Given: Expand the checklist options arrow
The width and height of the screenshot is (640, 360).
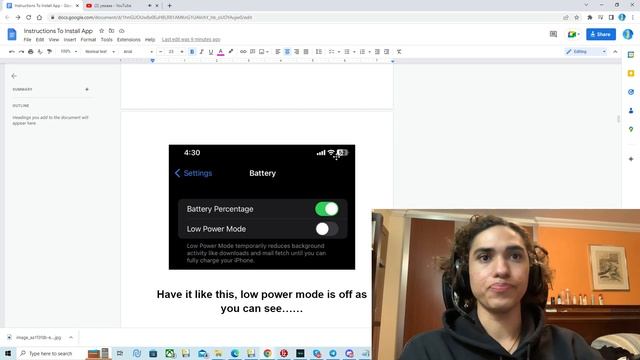Looking at the screenshot, I should pos(339,52).
